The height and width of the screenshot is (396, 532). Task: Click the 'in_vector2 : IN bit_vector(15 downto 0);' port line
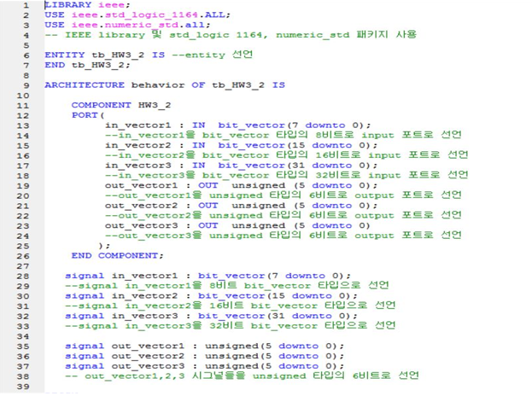pyautogui.click(x=241, y=145)
